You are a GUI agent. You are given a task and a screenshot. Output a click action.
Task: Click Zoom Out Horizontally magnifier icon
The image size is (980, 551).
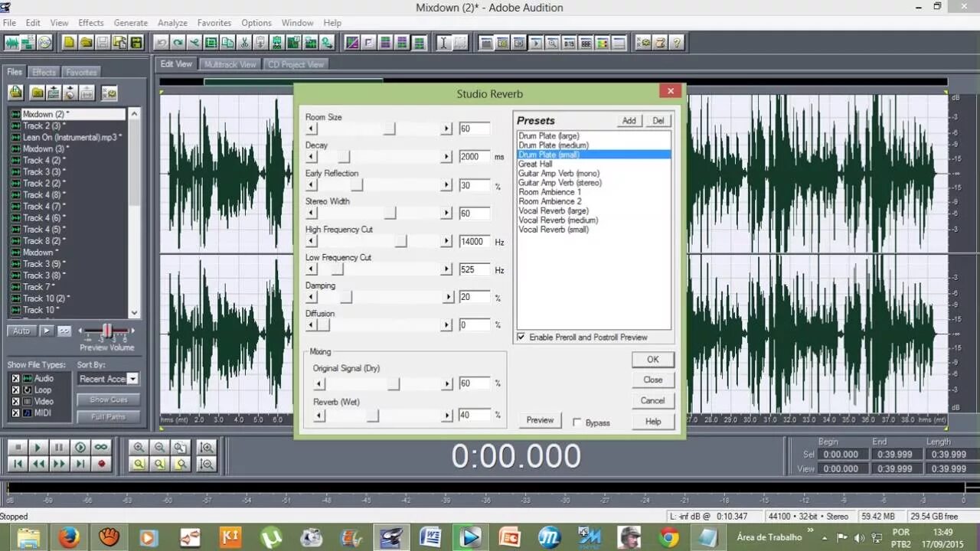point(159,448)
